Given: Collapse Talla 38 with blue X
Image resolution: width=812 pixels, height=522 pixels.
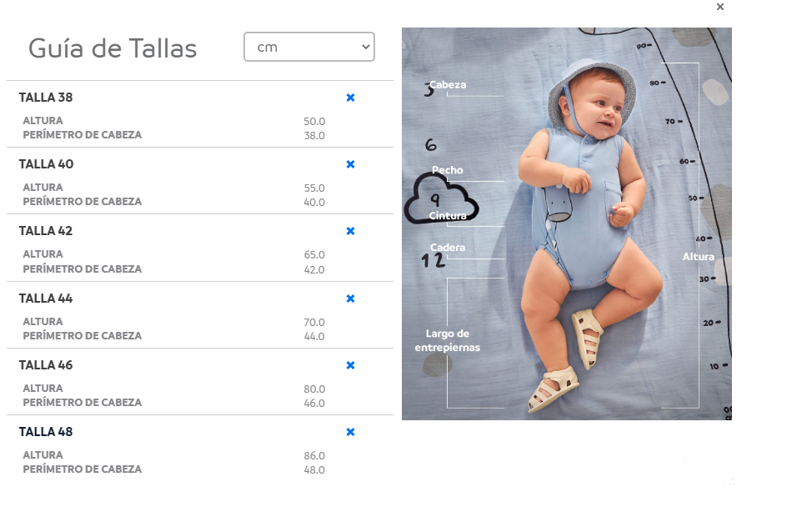Looking at the screenshot, I should click(351, 98).
